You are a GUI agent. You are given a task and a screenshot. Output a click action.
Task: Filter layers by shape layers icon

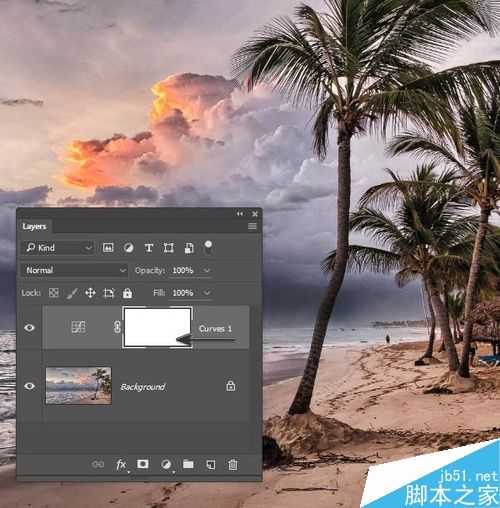coord(168,248)
